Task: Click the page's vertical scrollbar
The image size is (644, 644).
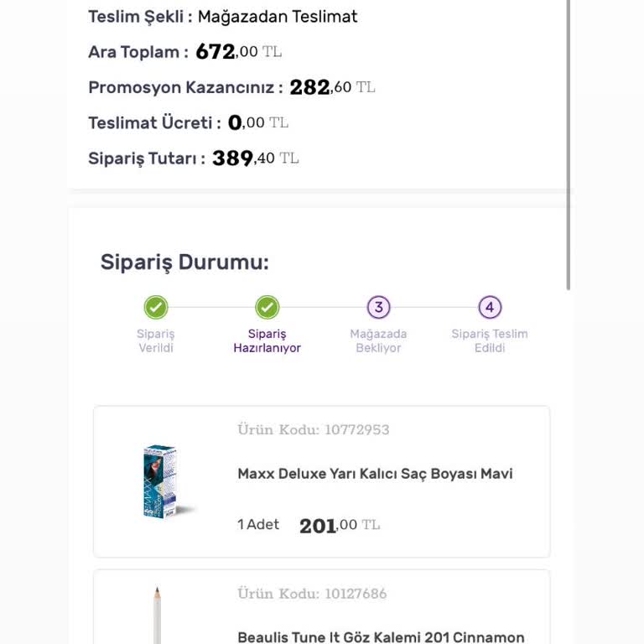Action: 569,143
